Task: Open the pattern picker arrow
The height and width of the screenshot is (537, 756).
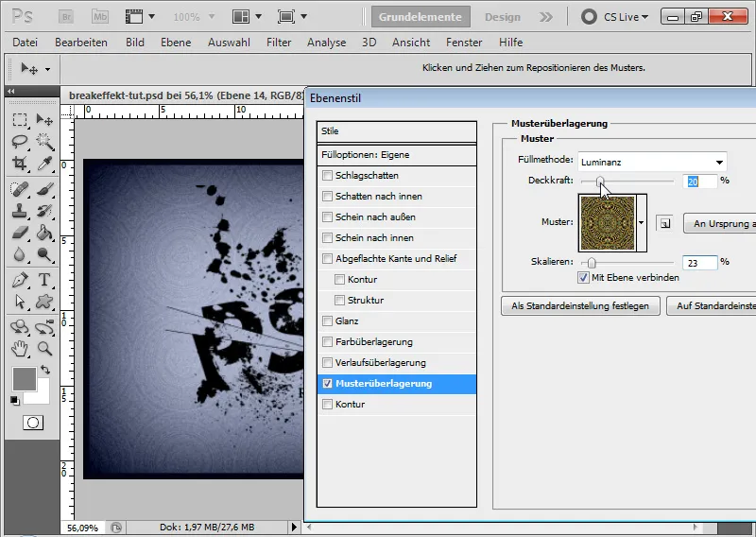Action: [642, 223]
